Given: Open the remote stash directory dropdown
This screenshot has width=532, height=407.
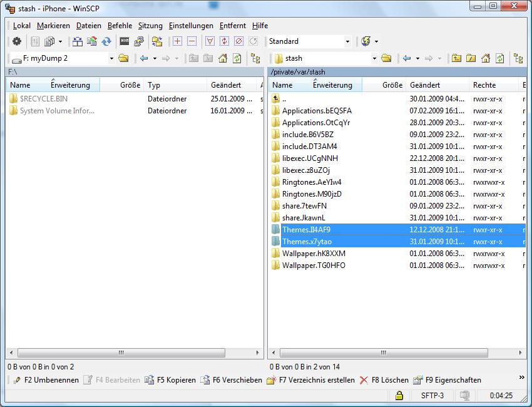Looking at the screenshot, I should 374,58.
